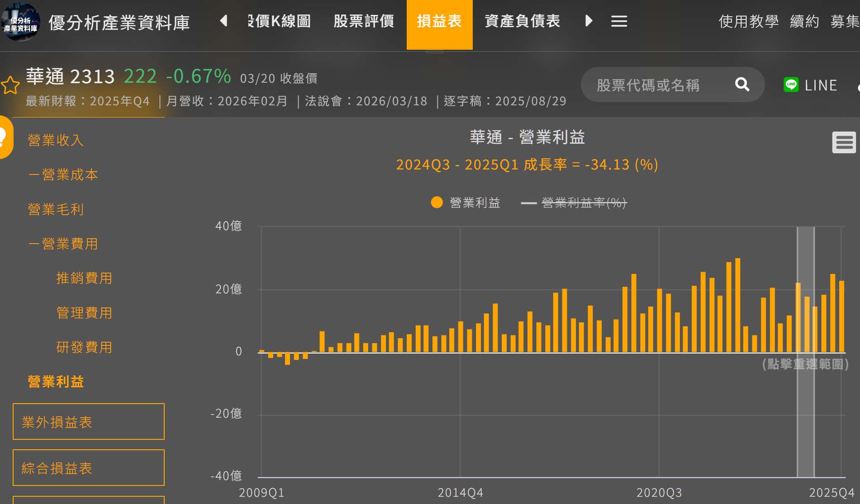
Task: Click the 續約 link
Action: coord(804,21)
